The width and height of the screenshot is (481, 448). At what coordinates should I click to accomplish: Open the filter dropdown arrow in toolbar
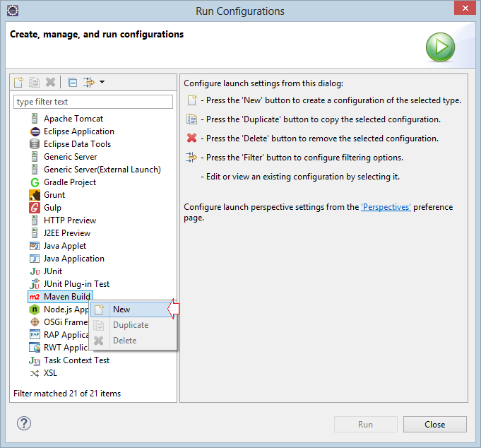[x=102, y=82]
